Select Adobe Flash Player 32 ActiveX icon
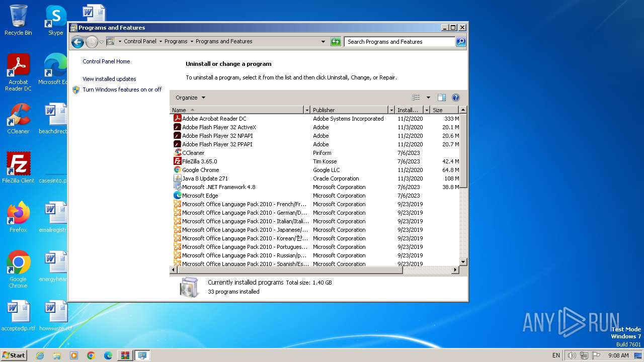The width and height of the screenshot is (644, 362). pos(177,127)
